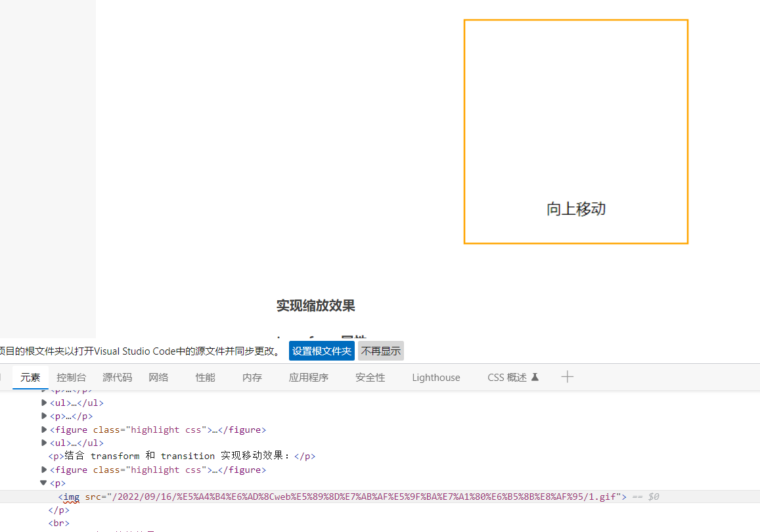This screenshot has width=760, height=532.
Task: Select the closing </p> tag row
Action: click(58, 510)
